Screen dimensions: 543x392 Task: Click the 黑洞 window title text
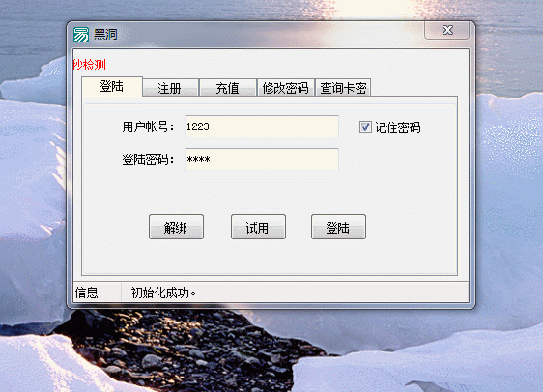[105, 34]
